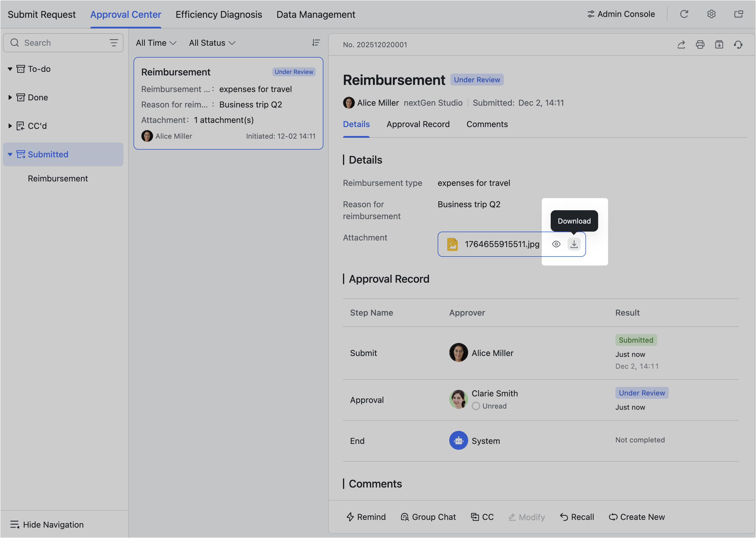Click the archive-download icon in the header

point(719,45)
